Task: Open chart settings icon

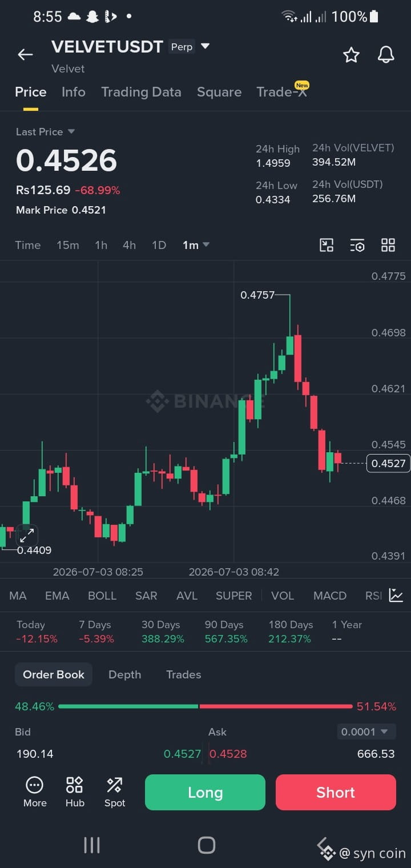Action: coord(357,245)
